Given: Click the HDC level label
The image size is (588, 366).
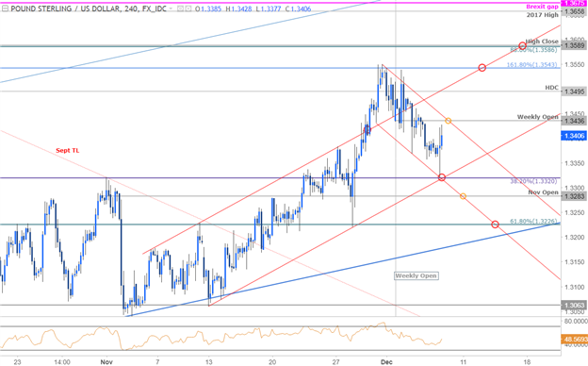Looking at the screenshot, I should tap(551, 88).
